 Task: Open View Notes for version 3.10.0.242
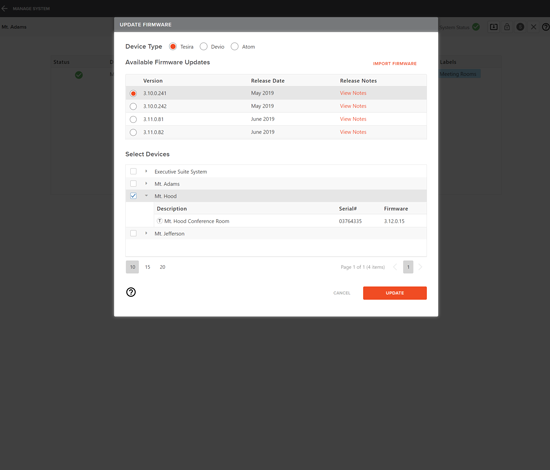tap(353, 106)
